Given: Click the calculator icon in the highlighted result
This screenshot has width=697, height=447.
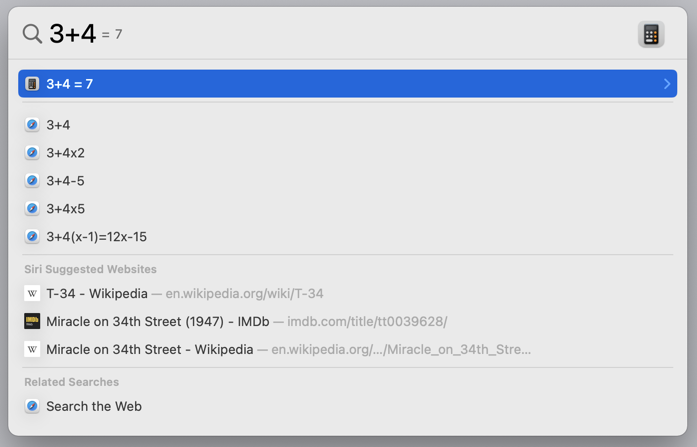Looking at the screenshot, I should click(x=32, y=84).
